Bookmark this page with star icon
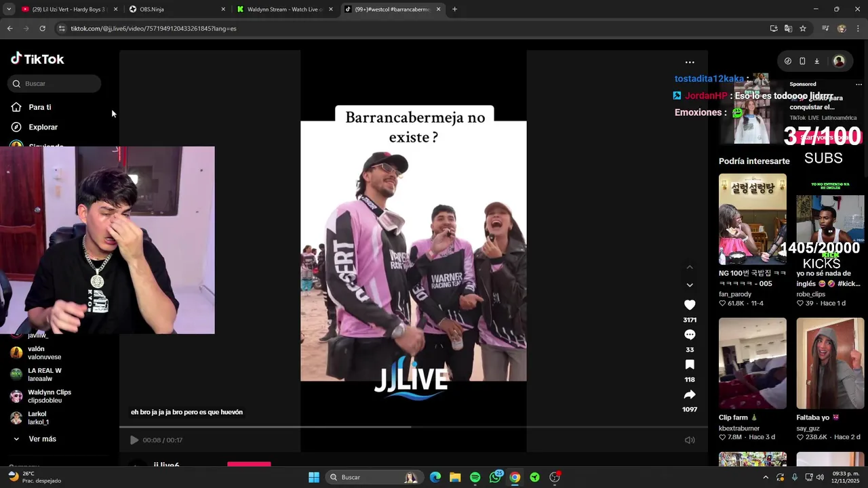The image size is (868, 488). click(803, 28)
